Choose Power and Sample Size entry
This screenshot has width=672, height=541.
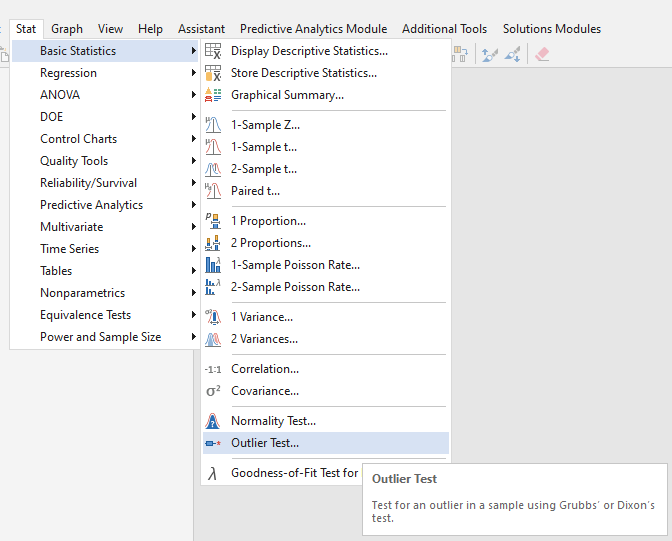(x=105, y=337)
